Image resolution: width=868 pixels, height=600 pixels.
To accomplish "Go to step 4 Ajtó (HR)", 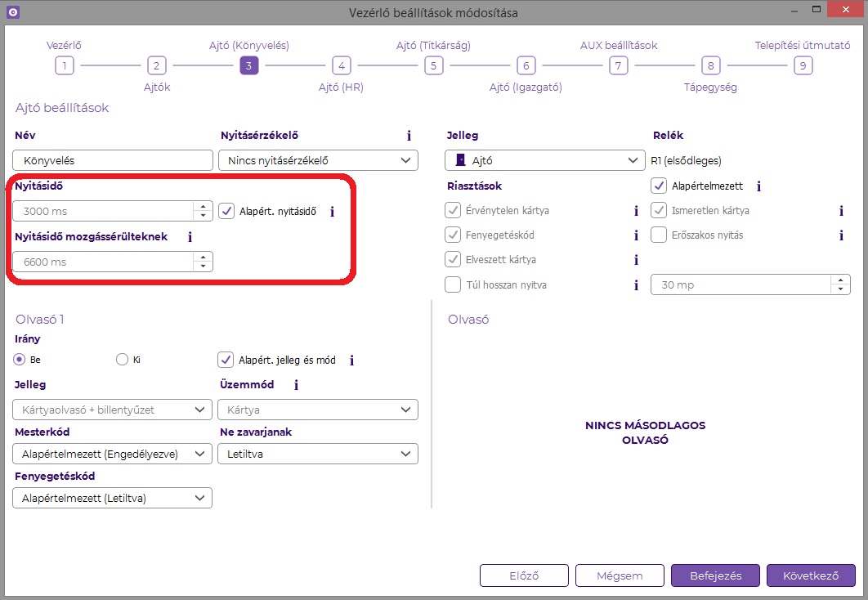I will click(x=341, y=66).
